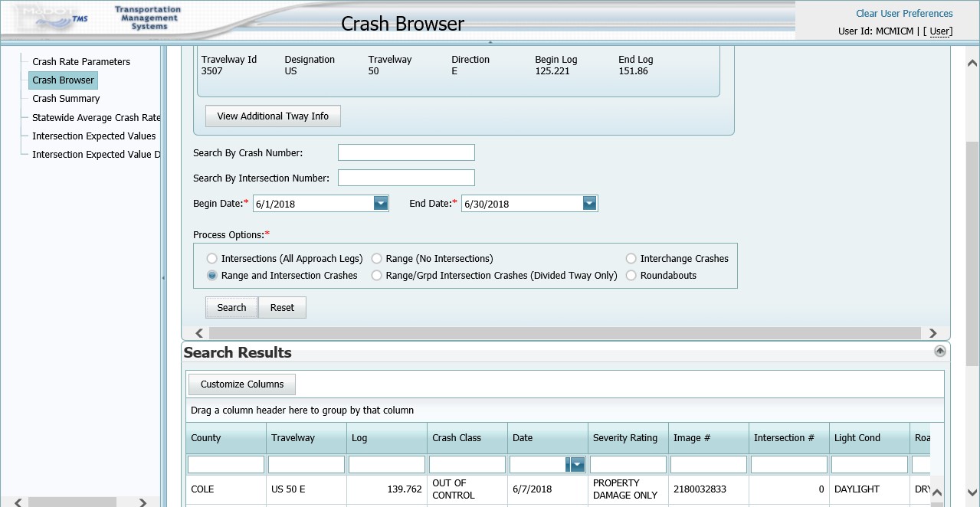Click the header collapse arrow handle
980x507 pixels.
(x=490, y=42)
